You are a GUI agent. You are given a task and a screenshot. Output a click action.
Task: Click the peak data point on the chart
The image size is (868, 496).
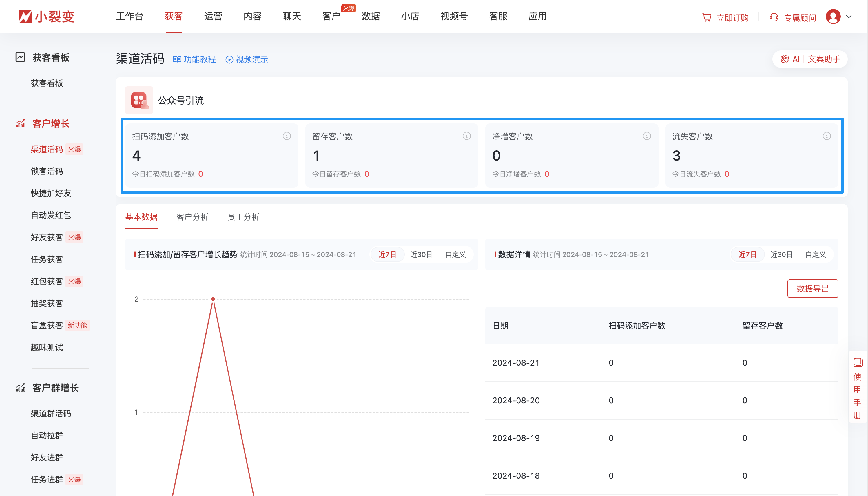[x=213, y=299]
